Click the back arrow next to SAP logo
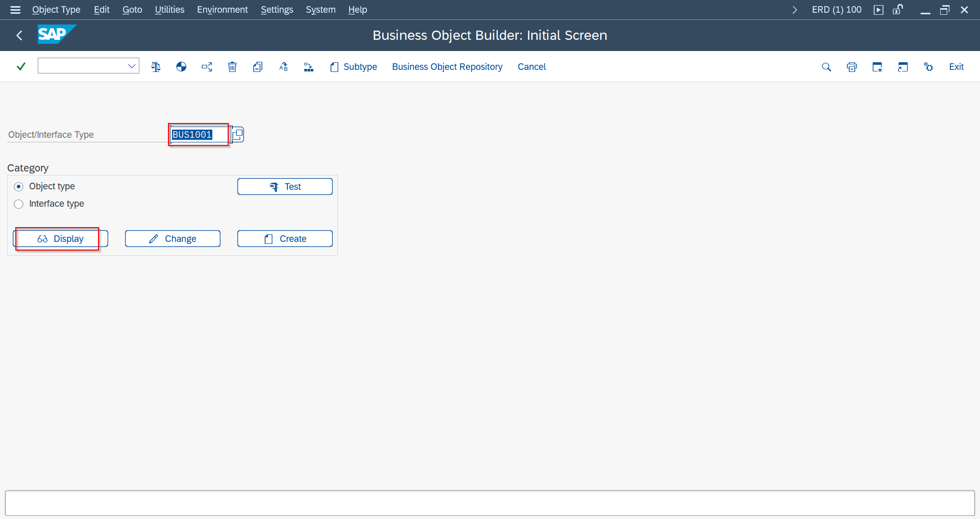 [x=19, y=35]
